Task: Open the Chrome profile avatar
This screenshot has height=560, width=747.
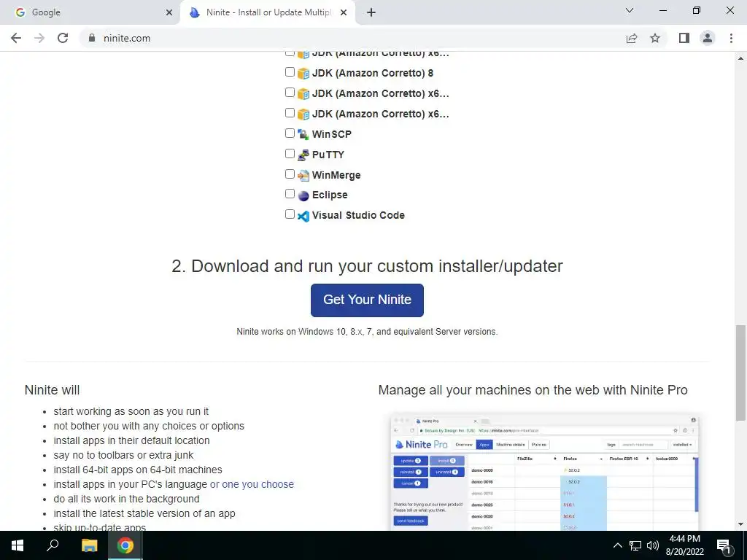Action: click(x=708, y=38)
